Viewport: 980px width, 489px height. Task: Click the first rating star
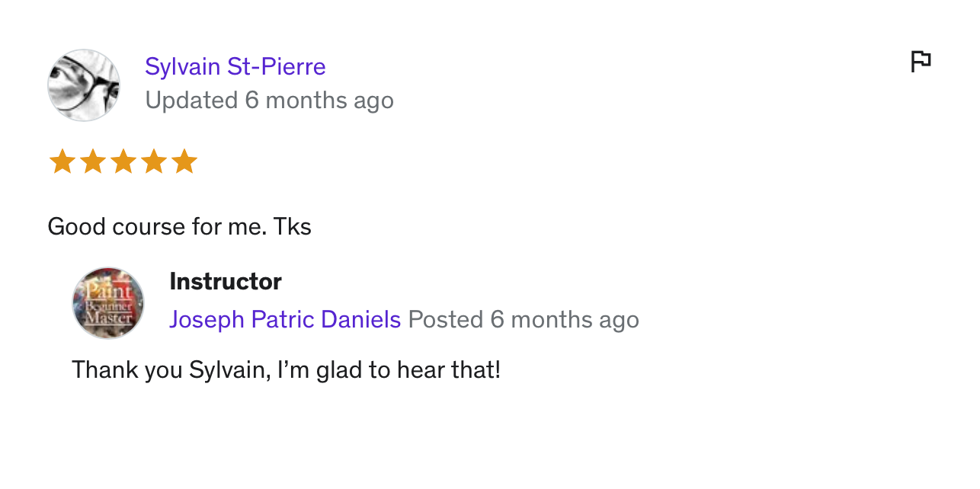tap(62, 161)
